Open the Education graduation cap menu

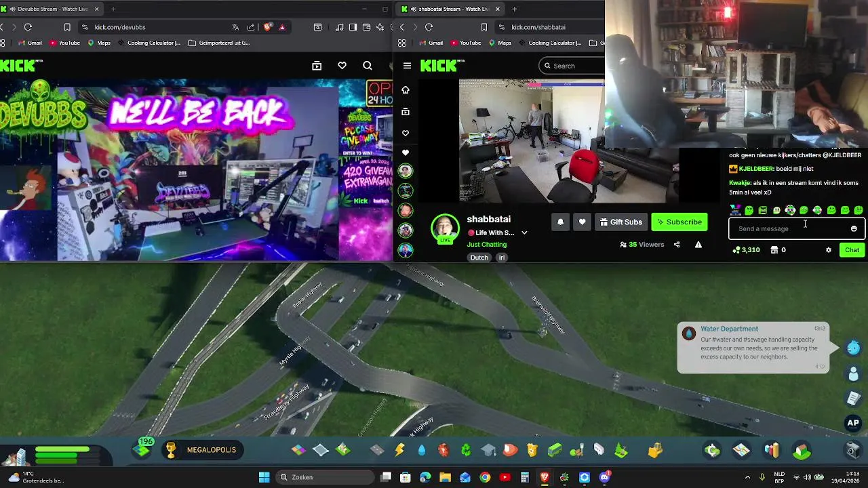pyautogui.click(x=488, y=450)
